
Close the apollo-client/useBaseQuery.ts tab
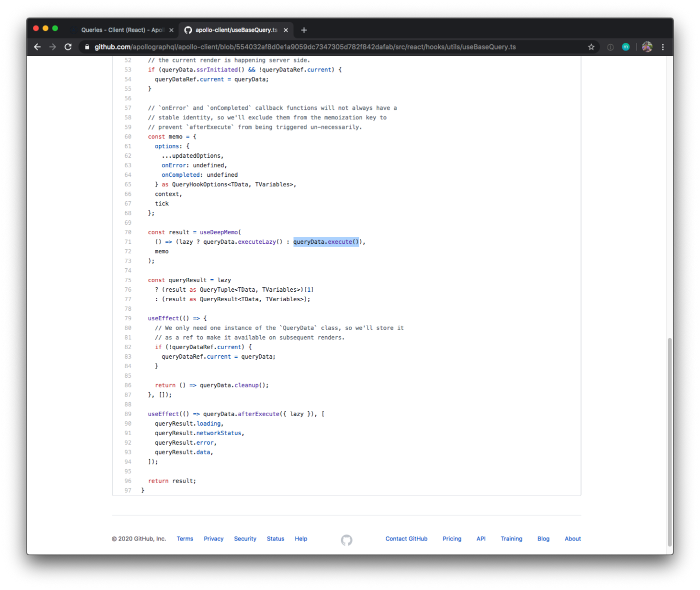click(x=286, y=30)
